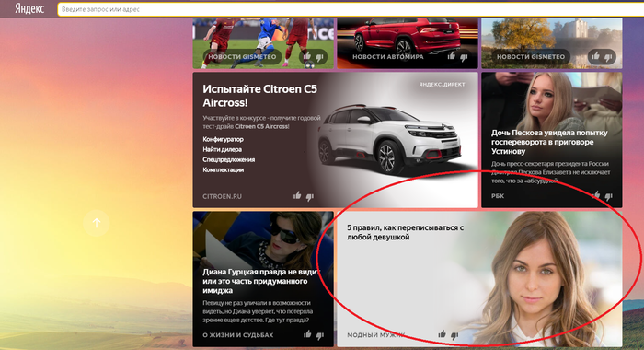Like the autumn landscape Gismeteo card

595,56
